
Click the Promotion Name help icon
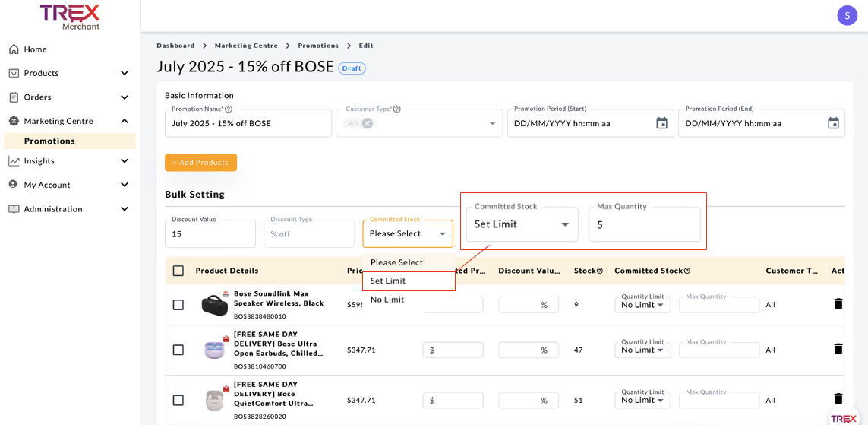229,109
